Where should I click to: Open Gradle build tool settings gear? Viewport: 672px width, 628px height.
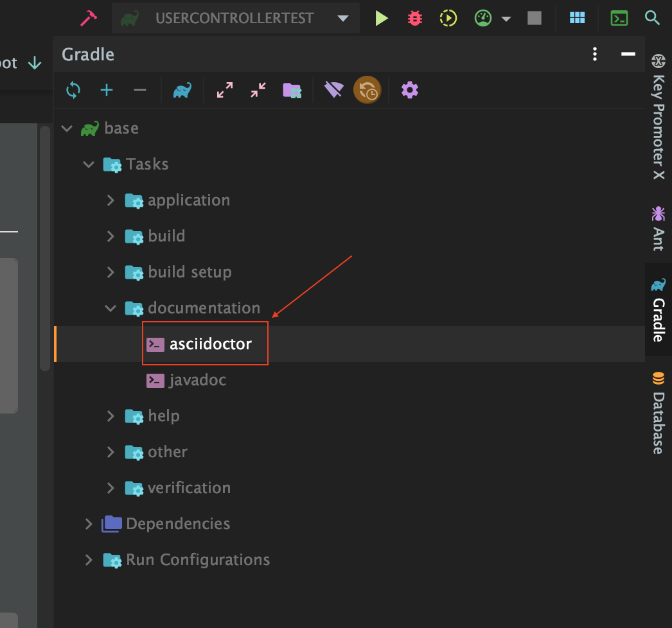click(x=410, y=90)
